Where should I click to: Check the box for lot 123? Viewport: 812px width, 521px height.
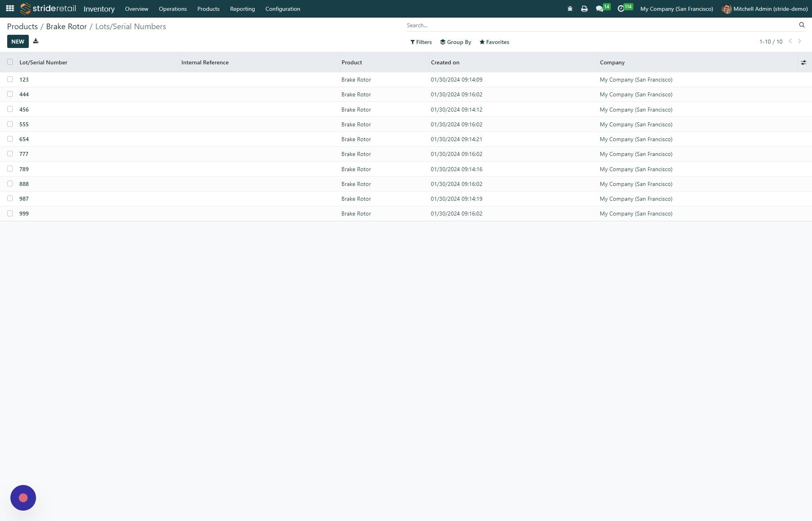[x=10, y=79]
